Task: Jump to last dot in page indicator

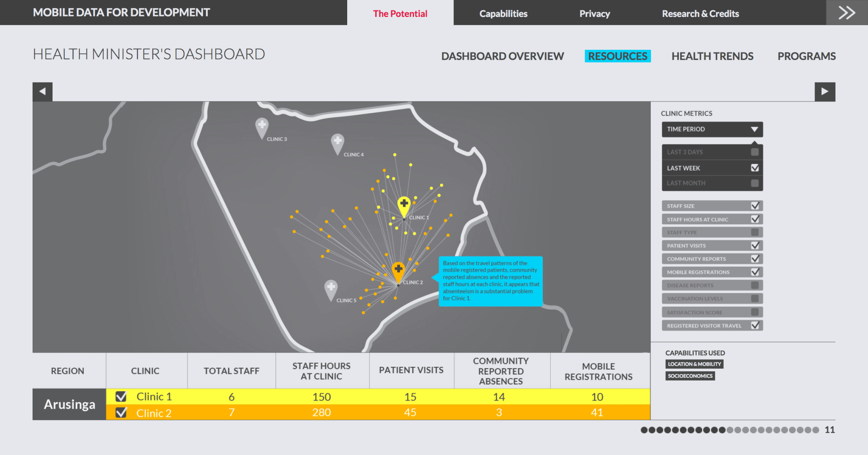Action: point(816,430)
